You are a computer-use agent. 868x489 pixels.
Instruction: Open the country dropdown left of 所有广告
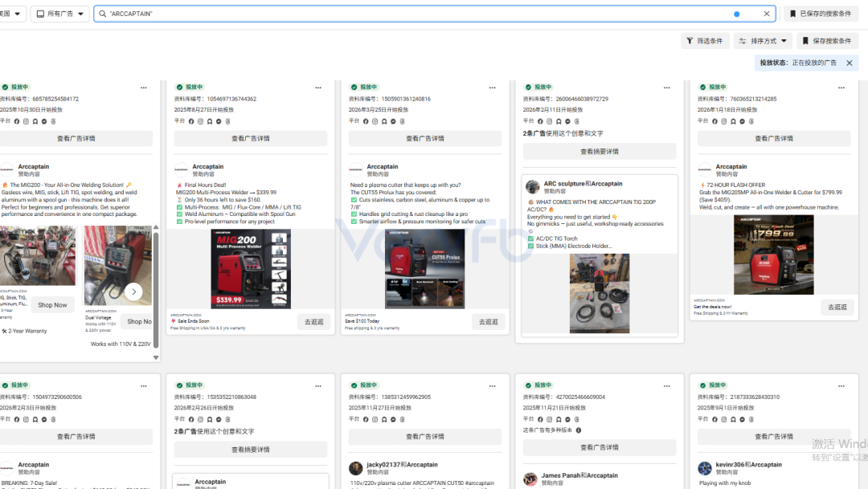coord(11,14)
